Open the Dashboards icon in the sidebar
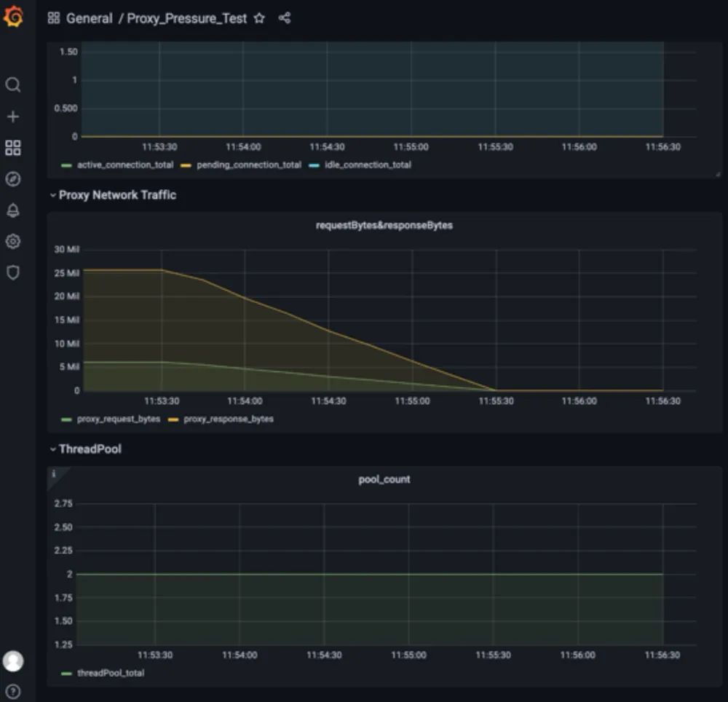The width and height of the screenshot is (728, 702). point(12,148)
